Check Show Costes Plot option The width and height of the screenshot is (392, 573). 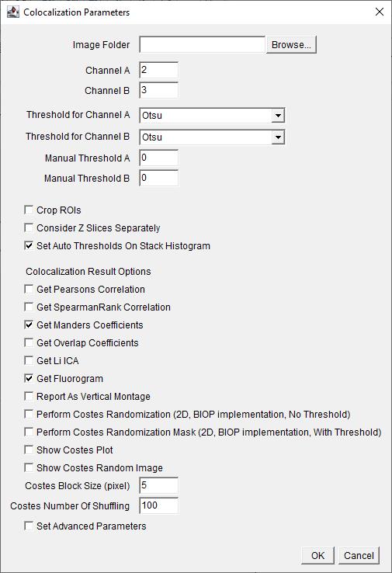pos(29,450)
